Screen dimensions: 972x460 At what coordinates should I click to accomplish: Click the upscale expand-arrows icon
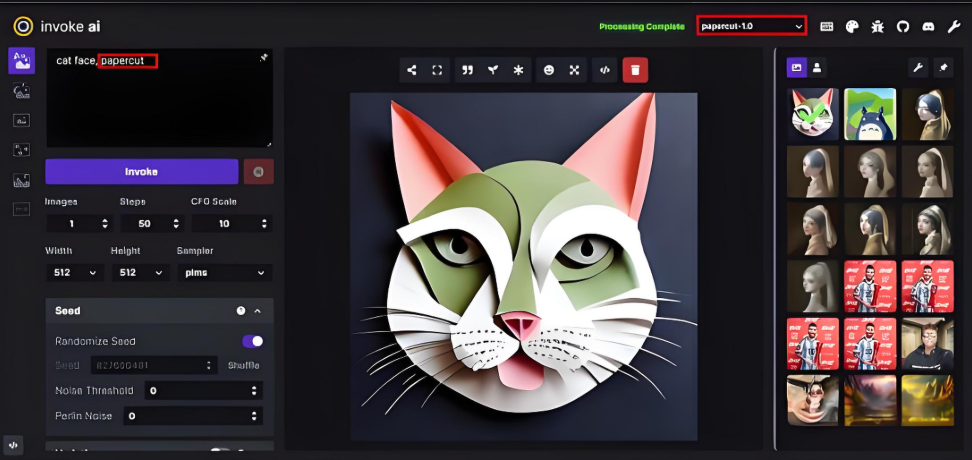click(x=574, y=70)
